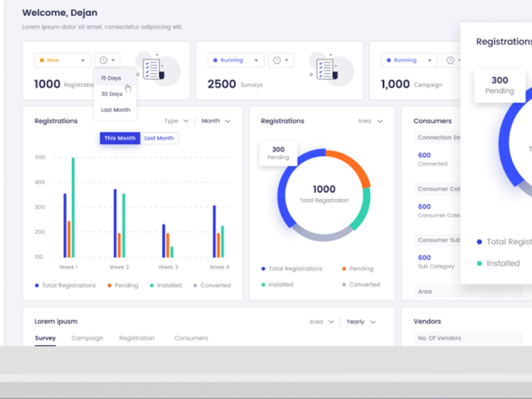This screenshot has height=399, width=532.
Task: Toggle Converted legend under donut chart
Action: point(361,285)
